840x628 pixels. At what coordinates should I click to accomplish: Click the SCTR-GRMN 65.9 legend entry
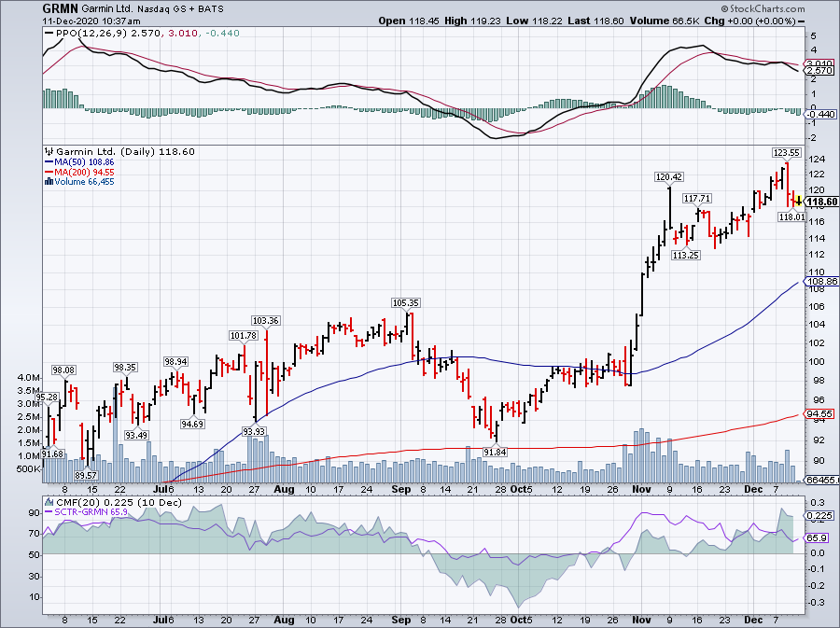click(x=86, y=512)
